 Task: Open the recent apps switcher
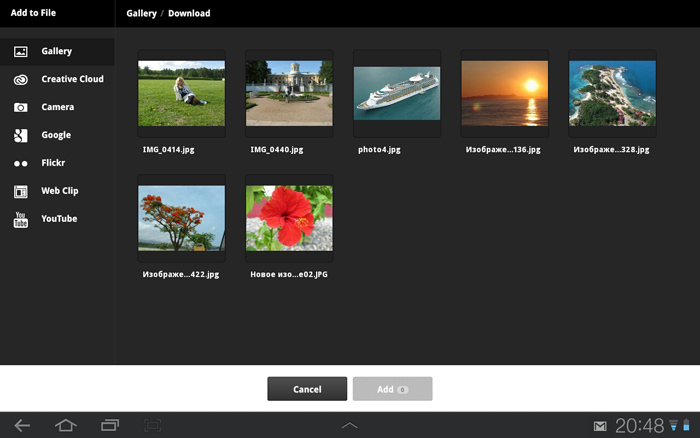coord(110,425)
